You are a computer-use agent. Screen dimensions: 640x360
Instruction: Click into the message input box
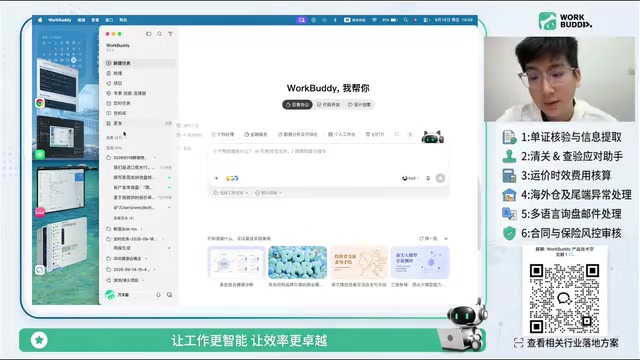click(x=329, y=160)
